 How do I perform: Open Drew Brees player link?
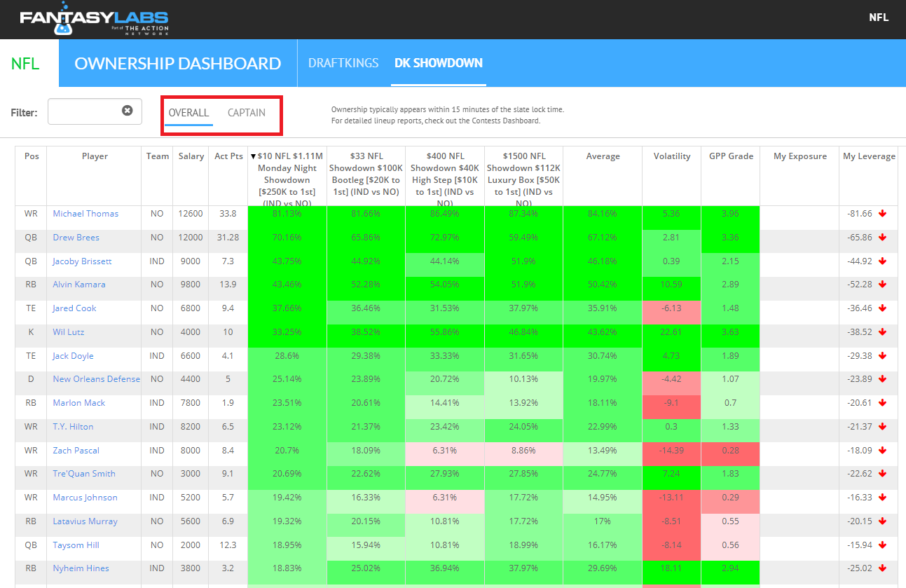[76, 238]
